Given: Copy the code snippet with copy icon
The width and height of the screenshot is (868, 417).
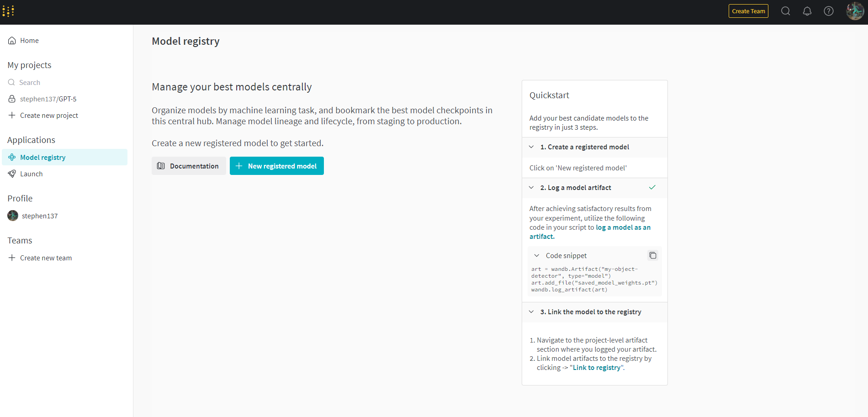Looking at the screenshot, I should (x=653, y=255).
